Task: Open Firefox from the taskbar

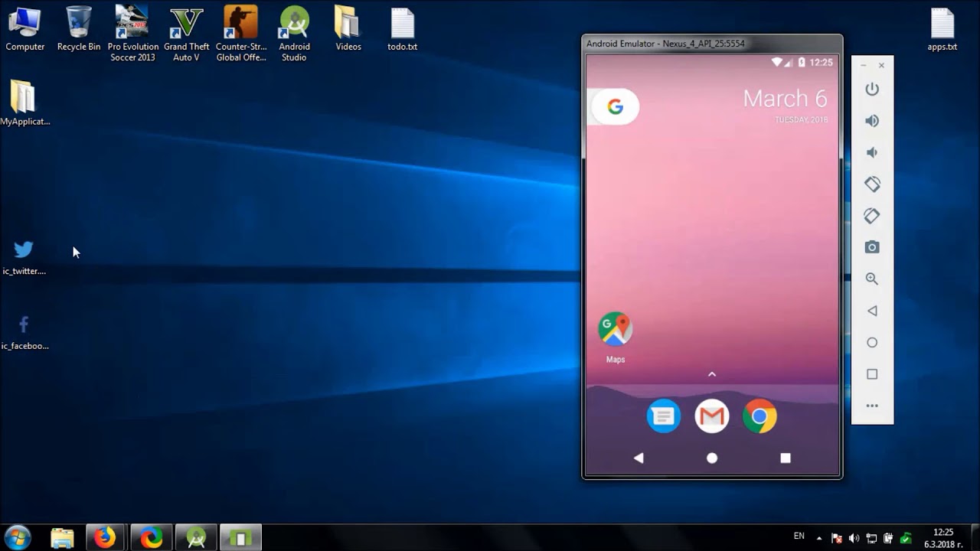Action: [106, 538]
